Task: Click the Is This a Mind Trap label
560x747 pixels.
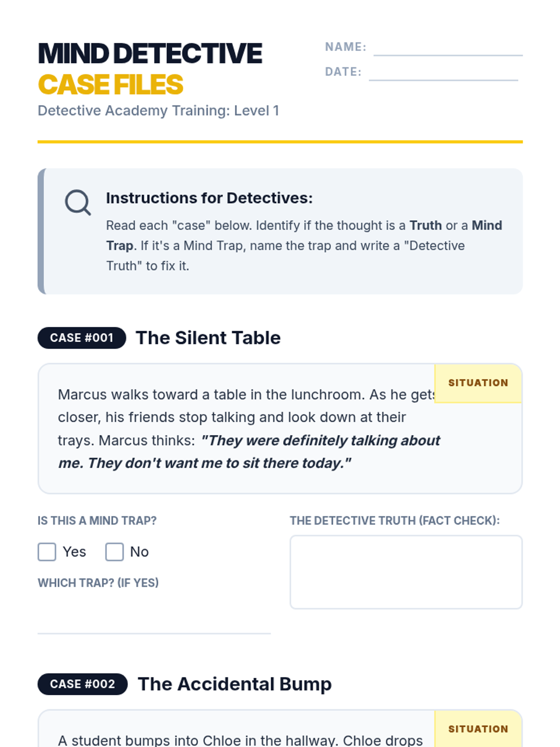Action: point(97,521)
